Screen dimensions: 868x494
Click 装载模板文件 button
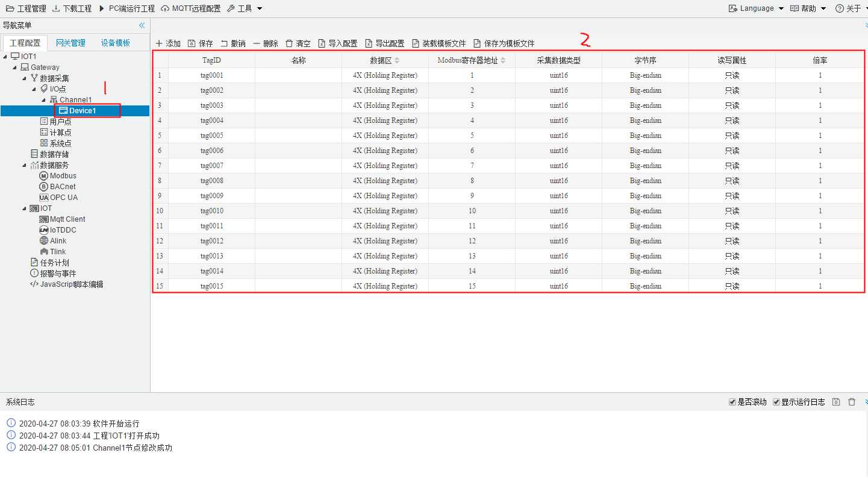(x=439, y=43)
